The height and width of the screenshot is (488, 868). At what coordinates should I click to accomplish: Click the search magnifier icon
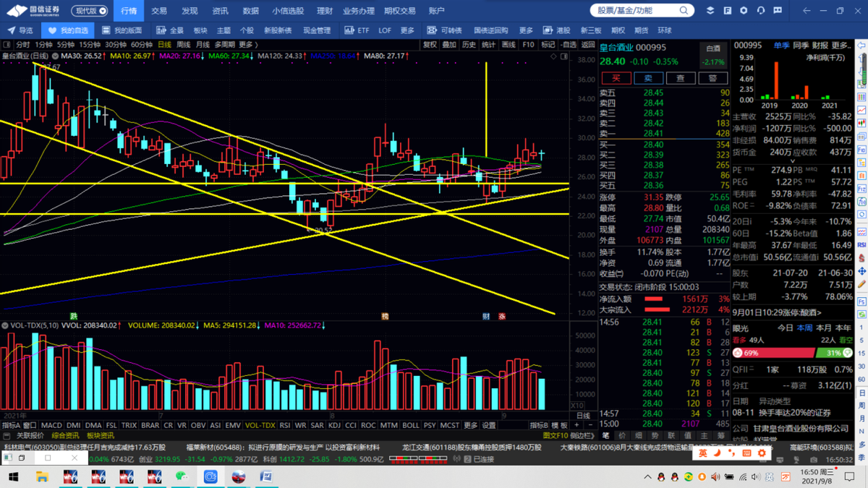[684, 11]
